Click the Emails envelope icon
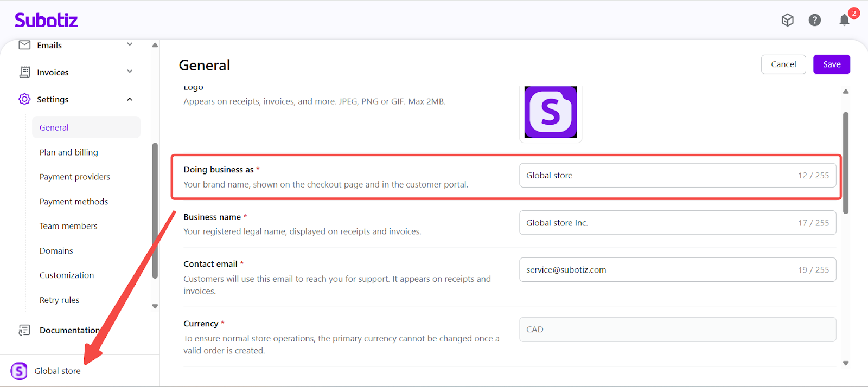 (24, 45)
